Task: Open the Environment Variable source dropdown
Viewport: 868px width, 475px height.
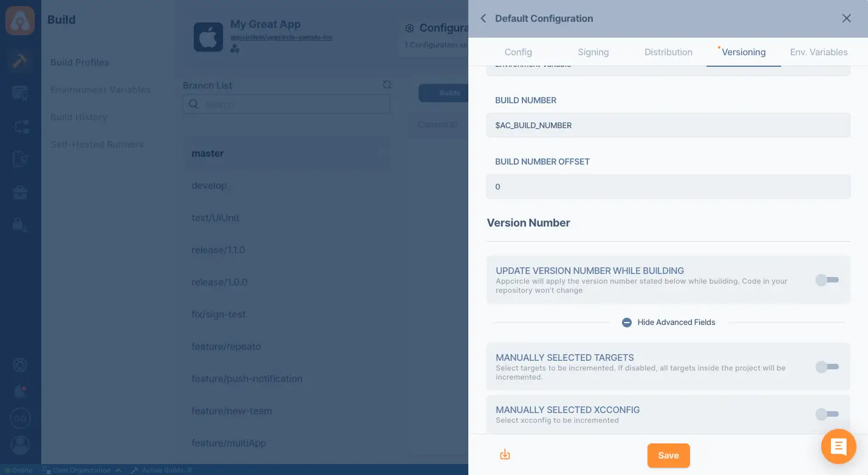Action: [x=668, y=66]
